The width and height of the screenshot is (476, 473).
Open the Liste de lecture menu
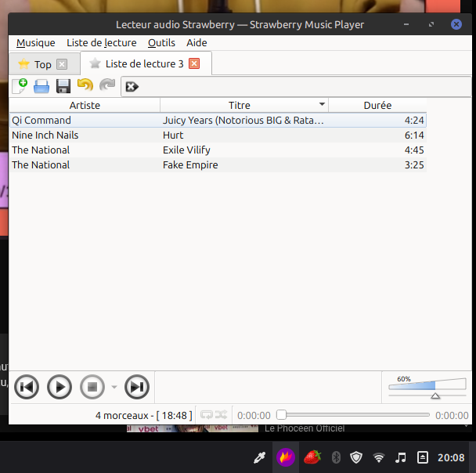102,43
